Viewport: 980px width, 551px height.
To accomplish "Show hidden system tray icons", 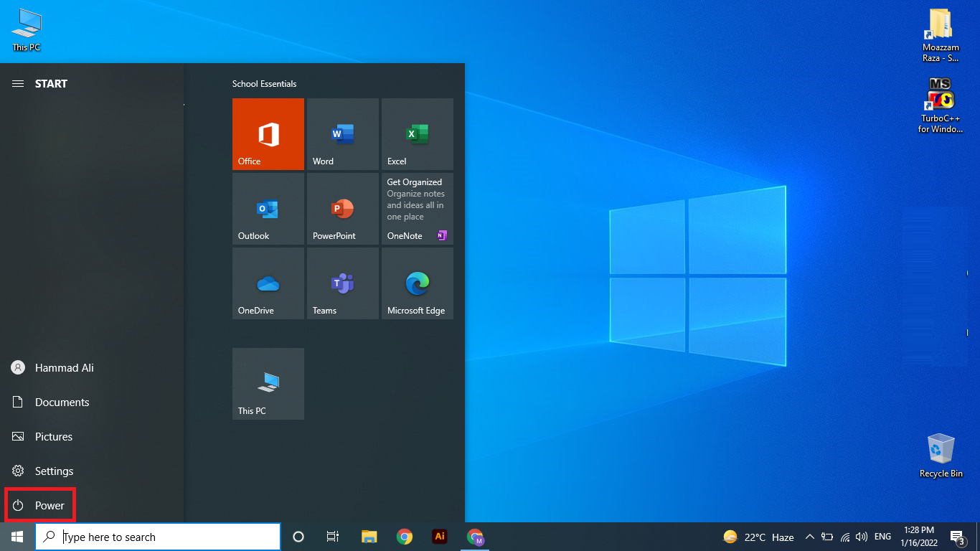I will pyautogui.click(x=810, y=537).
